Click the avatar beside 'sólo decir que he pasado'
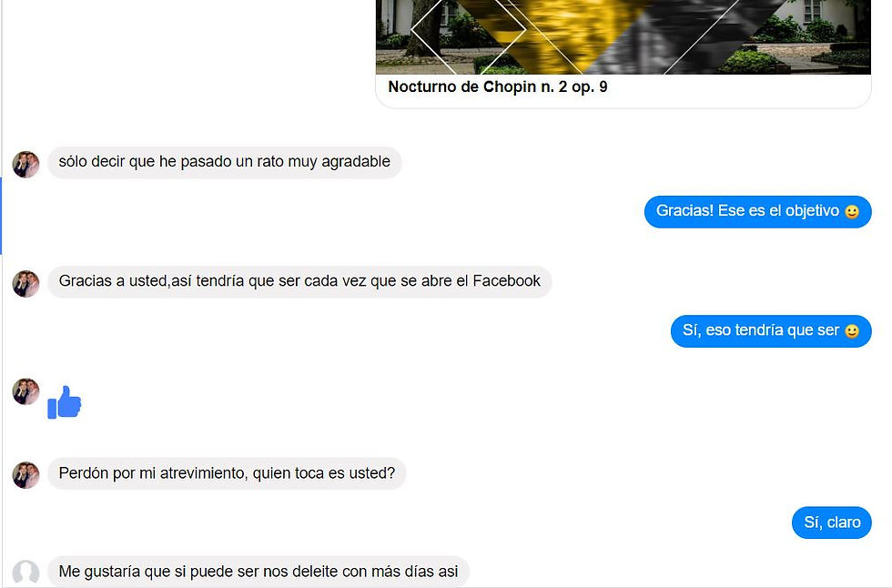The height and width of the screenshot is (588, 892). [x=26, y=165]
